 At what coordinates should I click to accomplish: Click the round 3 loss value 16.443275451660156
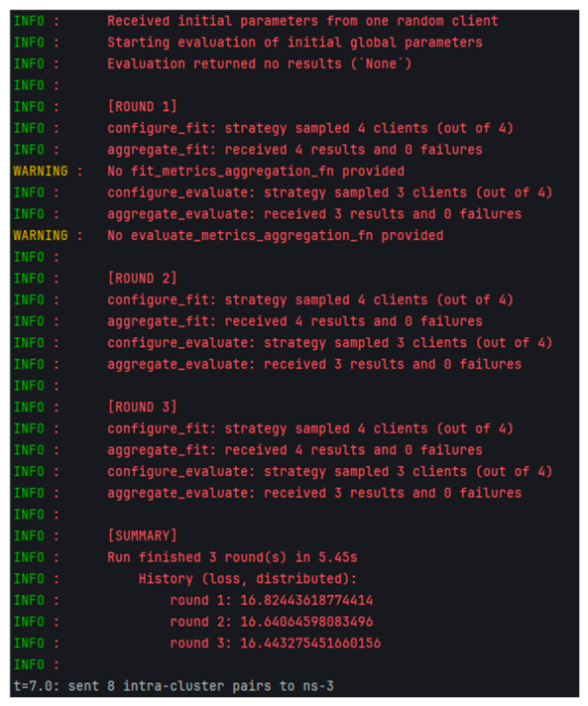[x=310, y=643]
